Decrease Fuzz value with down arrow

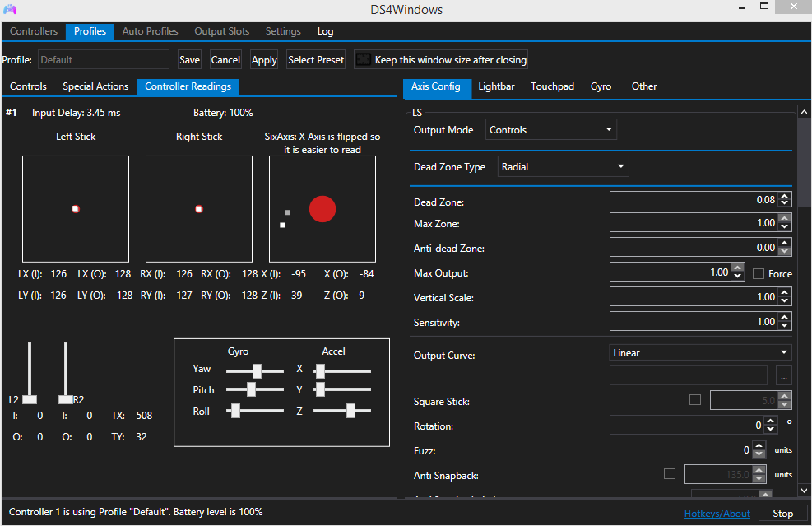[x=759, y=454]
